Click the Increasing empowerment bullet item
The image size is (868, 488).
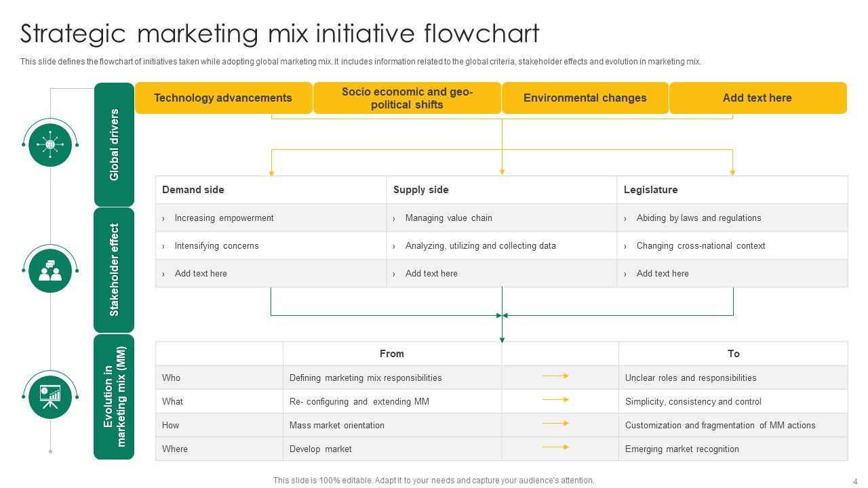[x=224, y=218]
